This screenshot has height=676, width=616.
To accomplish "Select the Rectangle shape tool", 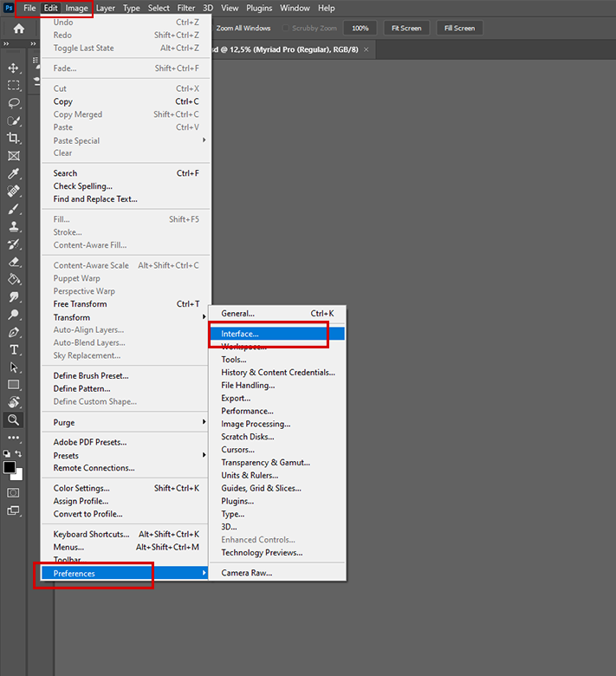I will 13,385.
